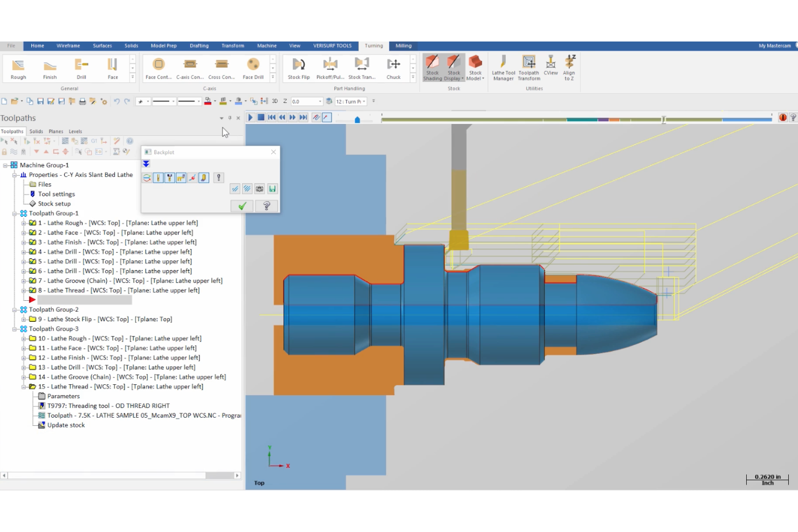Screen dimensions: 798x532
Task: Choose the Face toolpath icon in ribbon
Action: click(113, 69)
